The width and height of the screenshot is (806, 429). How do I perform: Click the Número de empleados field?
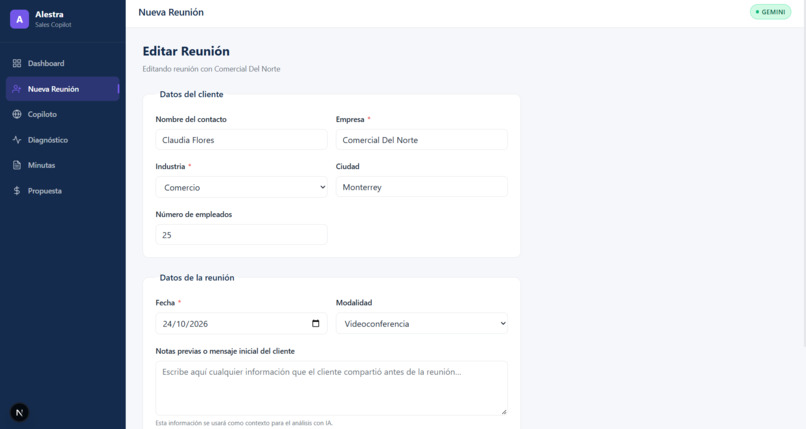pos(241,235)
